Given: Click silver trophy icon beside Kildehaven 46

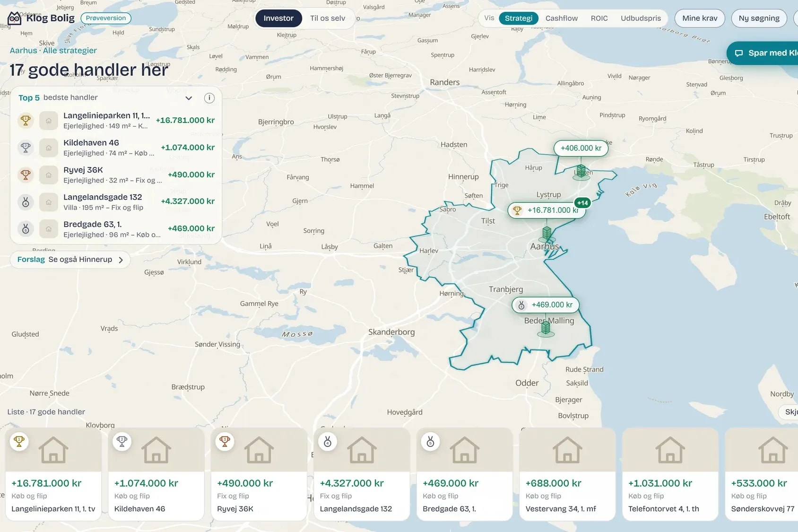Looking at the screenshot, I should (x=26, y=148).
